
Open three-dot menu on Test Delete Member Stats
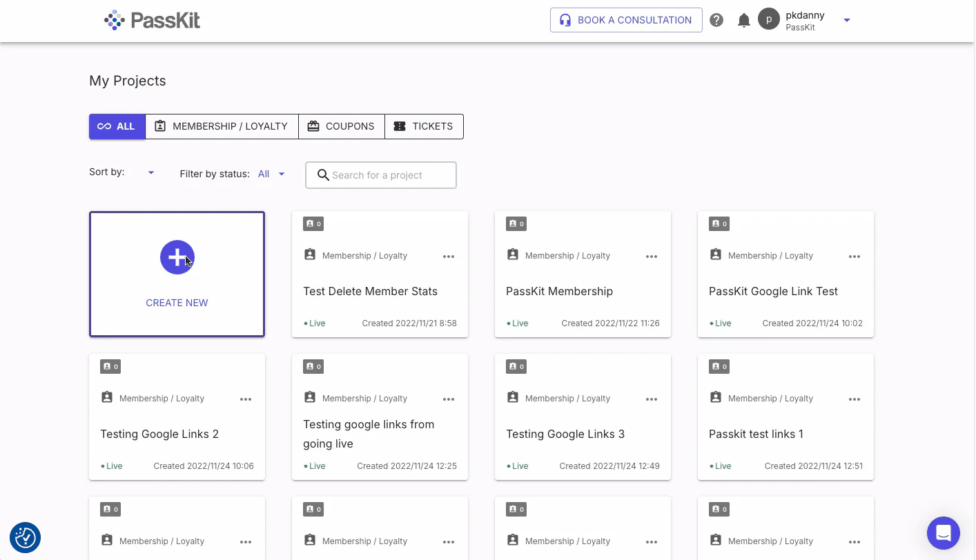pyautogui.click(x=449, y=257)
